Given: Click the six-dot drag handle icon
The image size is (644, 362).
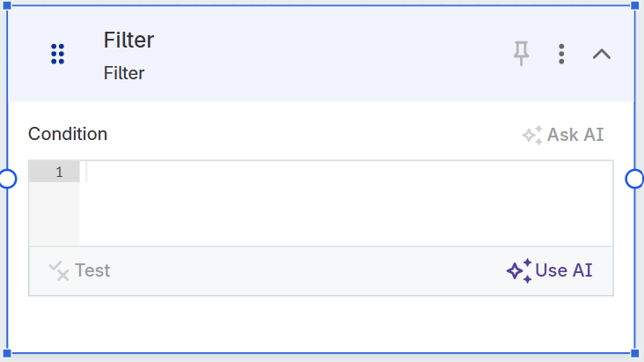Looking at the screenshot, I should tap(58, 54).
